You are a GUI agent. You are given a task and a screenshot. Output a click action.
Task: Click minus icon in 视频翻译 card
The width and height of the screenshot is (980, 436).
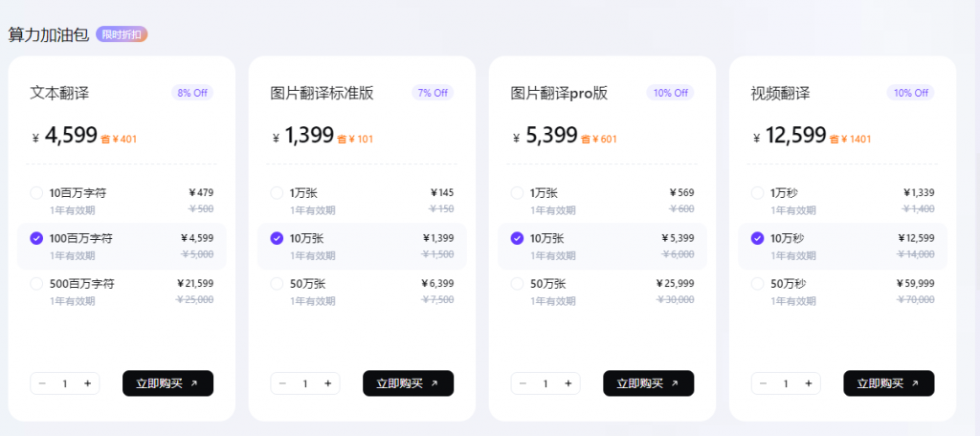tap(763, 383)
